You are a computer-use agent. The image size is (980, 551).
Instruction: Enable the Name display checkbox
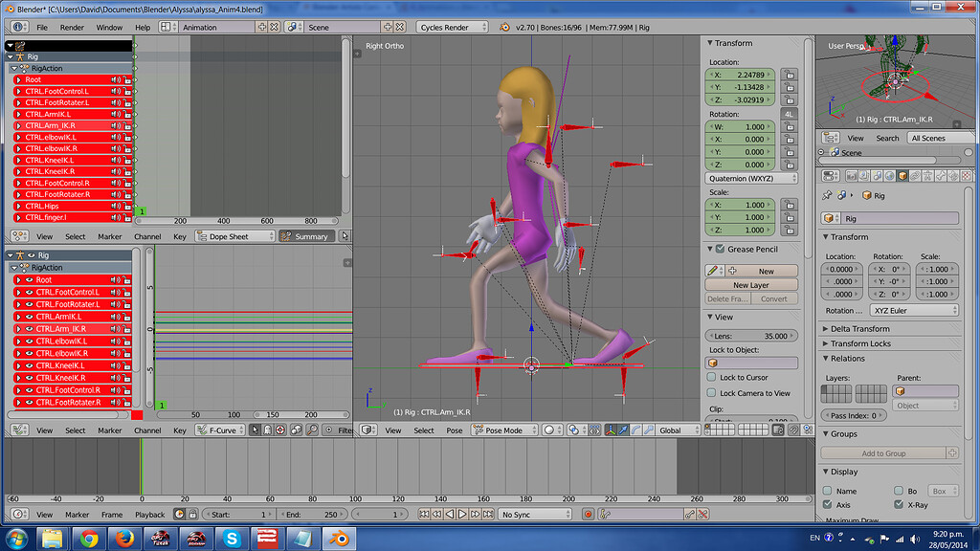pyautogui.click(x=828, y=491)
